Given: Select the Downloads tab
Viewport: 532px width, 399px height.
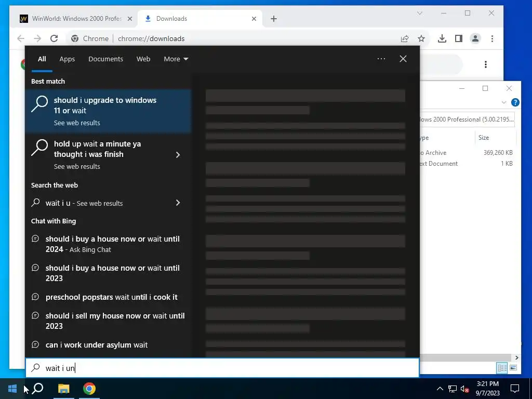Looking at the screenshot, I should (x=200, y=19).
